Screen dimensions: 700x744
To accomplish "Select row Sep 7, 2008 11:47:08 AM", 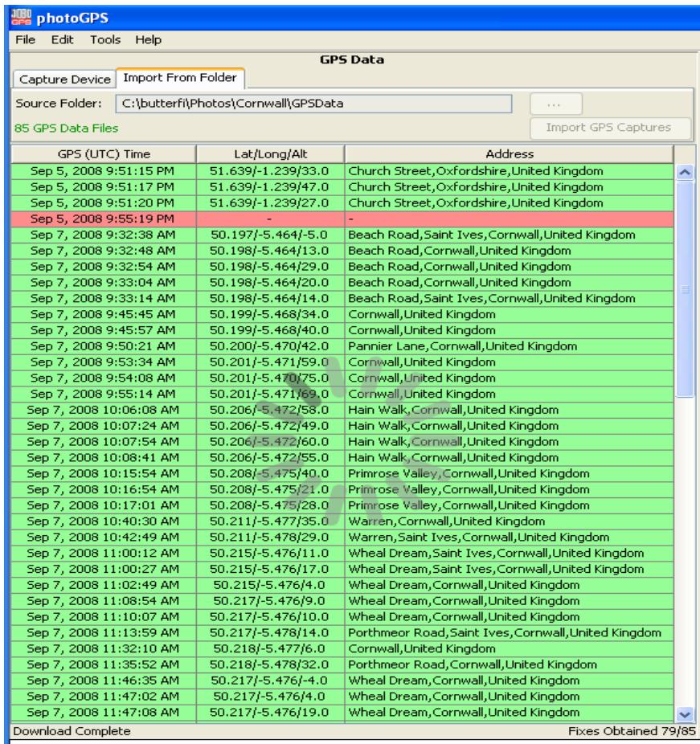I will point(342,712).
